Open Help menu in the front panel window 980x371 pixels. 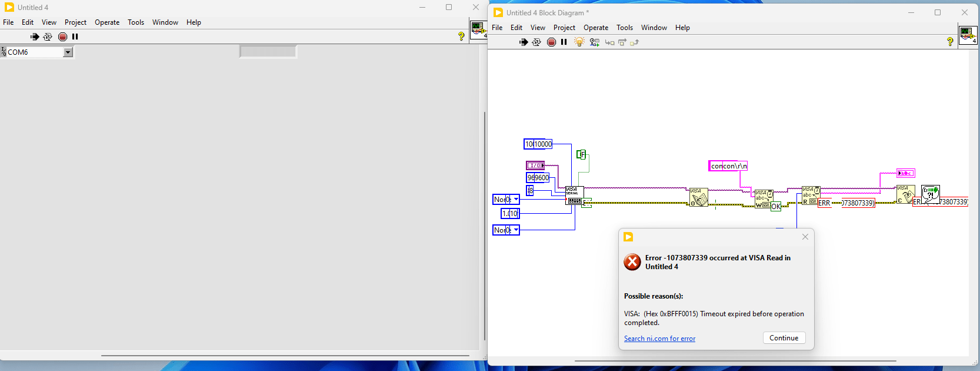coord(194,22)
